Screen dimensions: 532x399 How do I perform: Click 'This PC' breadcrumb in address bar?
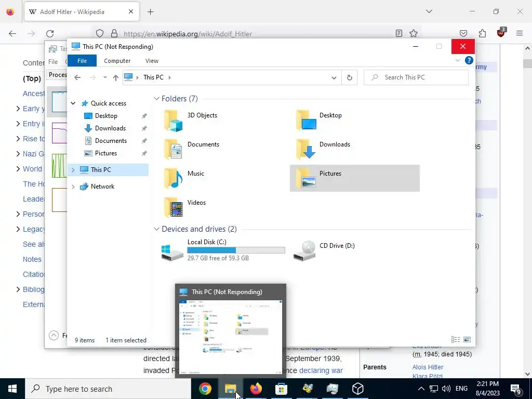point(153,77)
